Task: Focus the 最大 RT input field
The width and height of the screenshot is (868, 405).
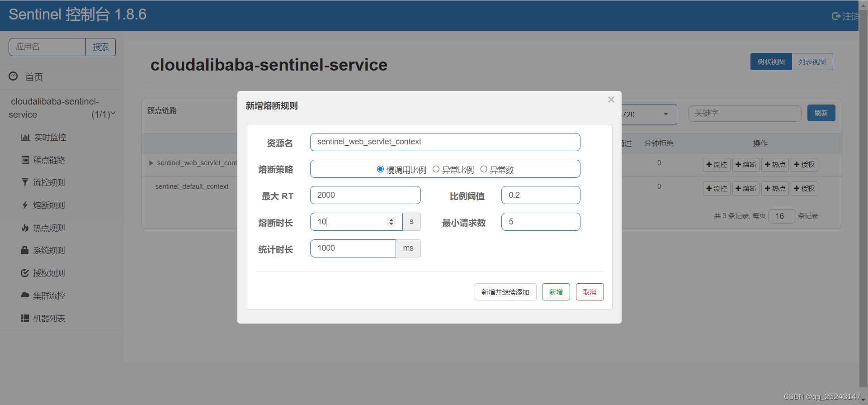Action: click(365, 195)
